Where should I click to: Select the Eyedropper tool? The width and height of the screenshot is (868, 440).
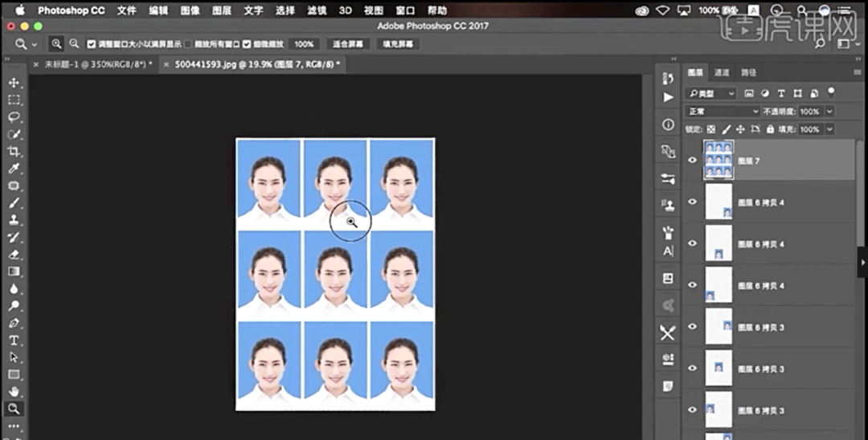coord(14,169)
